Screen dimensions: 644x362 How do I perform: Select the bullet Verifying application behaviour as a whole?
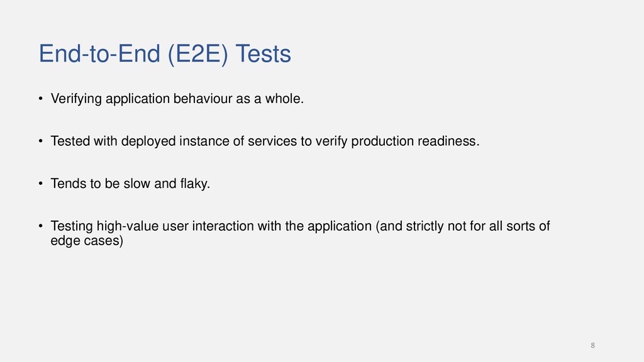[177, 99]
